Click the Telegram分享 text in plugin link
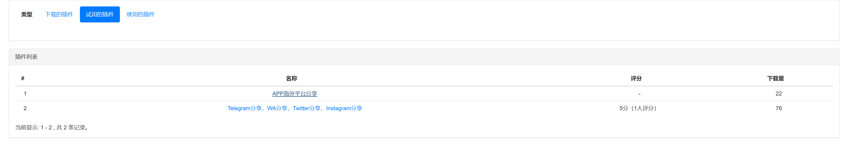The height and width of the screenshot is (147, 868). pos(244,108)
